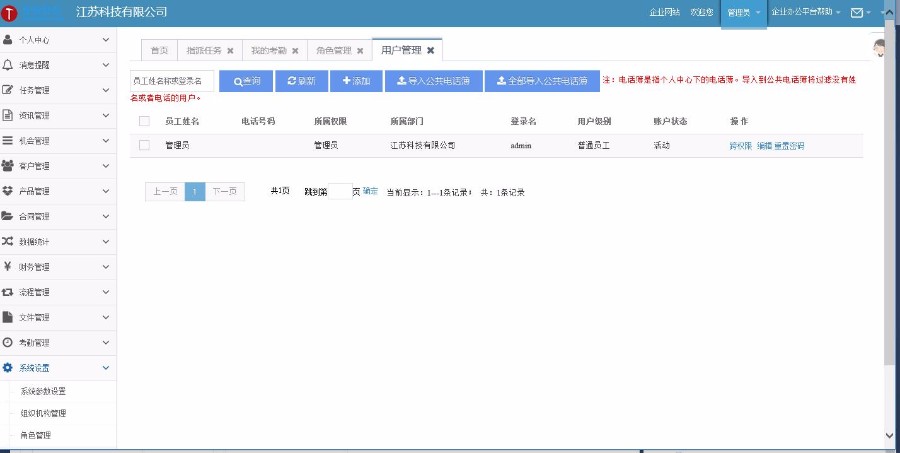Viewport: 900px width, 453px height.
Task: Go to 上一页 in pagination
Action: pos(165,192)
